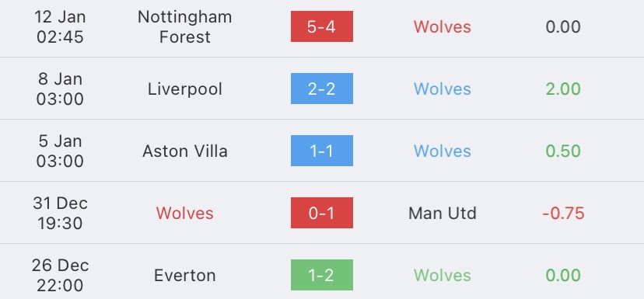Click the 0.50 handicap value
The width and height of the screenshot is (644, 299).
click(x=563, y=151)
